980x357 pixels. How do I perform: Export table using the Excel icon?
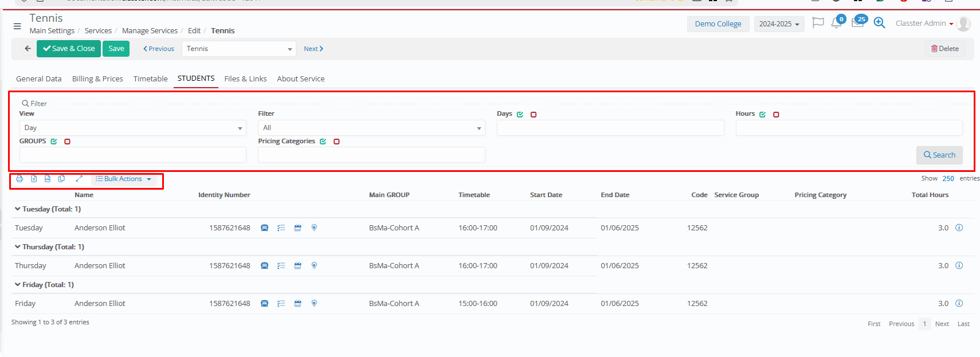point(34,179)
